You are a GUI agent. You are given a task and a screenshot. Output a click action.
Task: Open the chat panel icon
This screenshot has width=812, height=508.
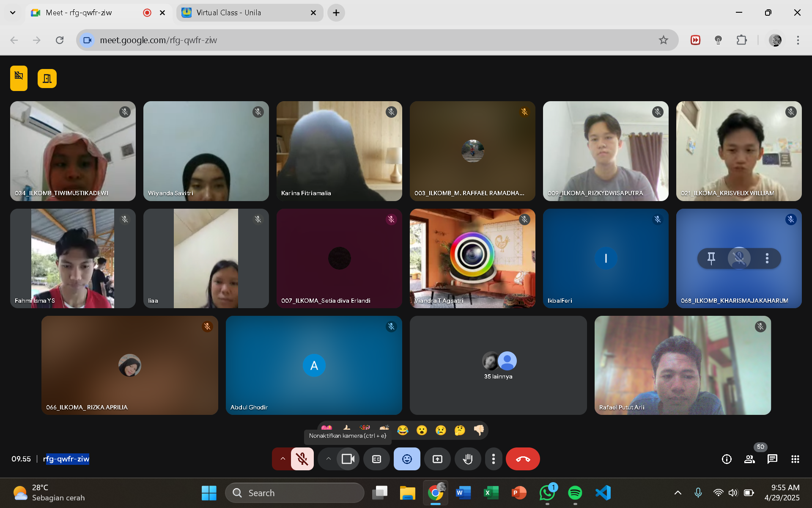click(x=772, y=459)
